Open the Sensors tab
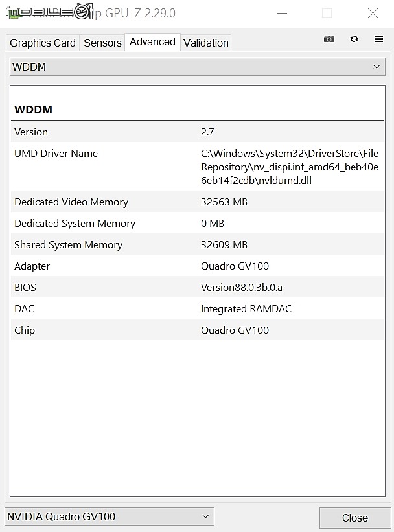The width and height of the screenshot is (394, 532). pos(102,43)
